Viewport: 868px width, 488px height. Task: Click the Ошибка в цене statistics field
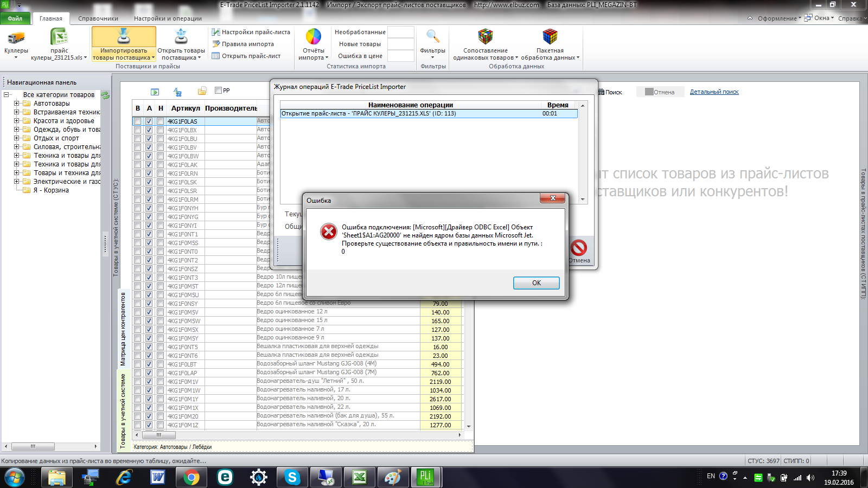click(x=401, y=56)
